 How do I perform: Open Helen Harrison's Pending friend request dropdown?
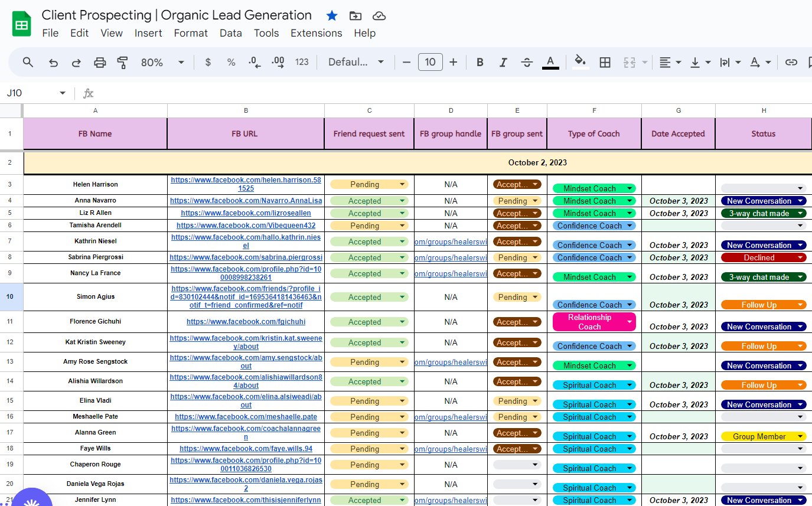[x=402, y=184]
